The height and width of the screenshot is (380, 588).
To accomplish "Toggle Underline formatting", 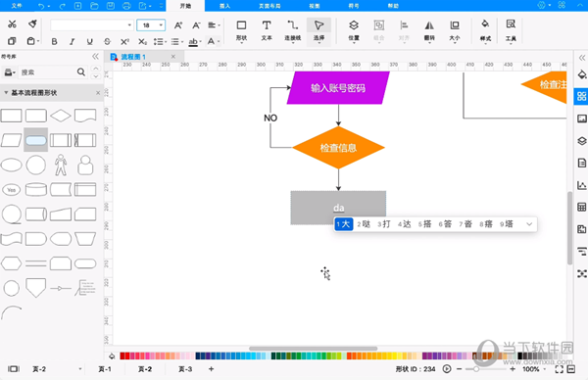I will pos(89,41).
